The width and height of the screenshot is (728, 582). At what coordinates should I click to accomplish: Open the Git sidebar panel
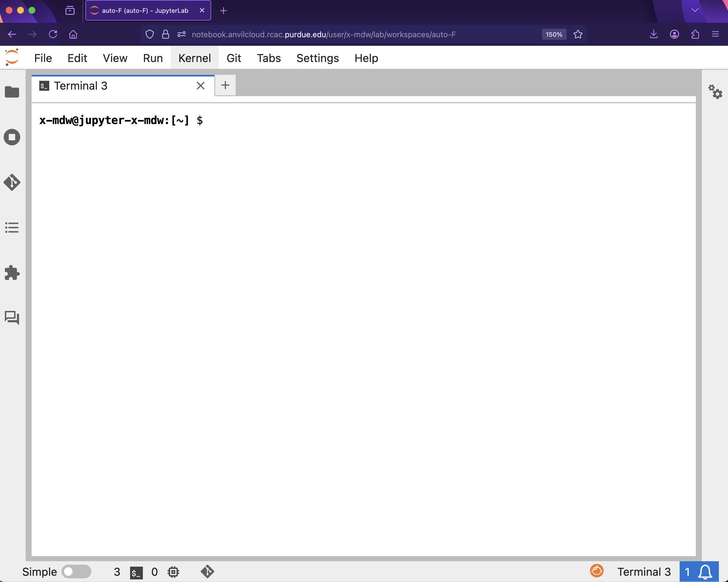tap(12, 182)
